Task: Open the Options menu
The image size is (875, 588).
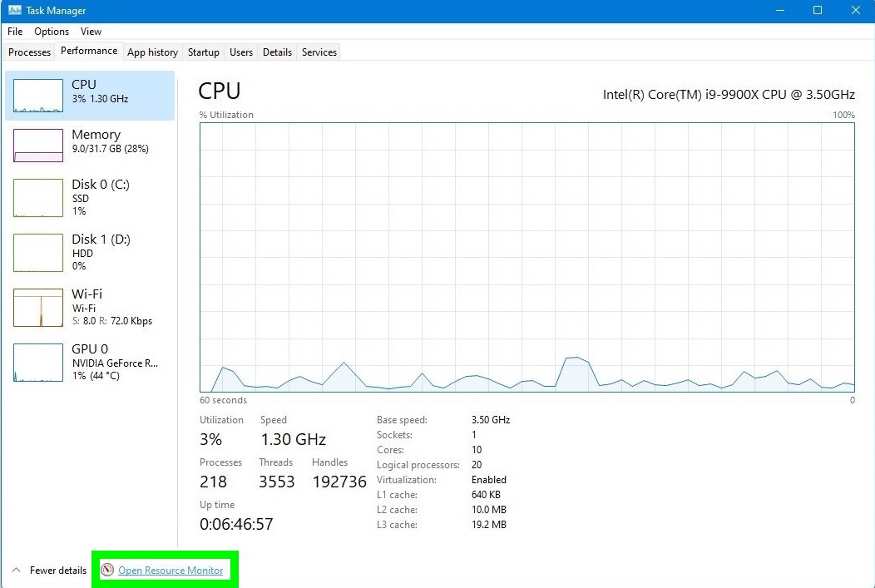Action: [51, 32]
